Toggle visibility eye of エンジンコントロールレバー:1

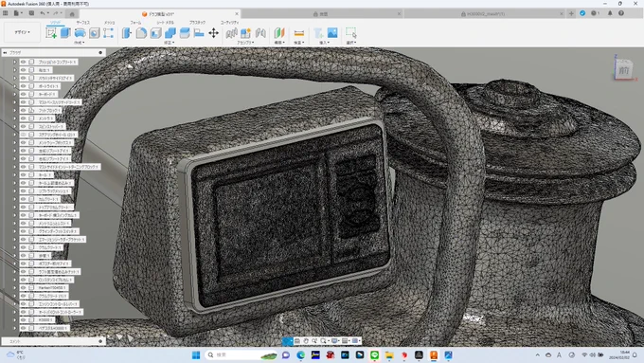tap(24, 304)
